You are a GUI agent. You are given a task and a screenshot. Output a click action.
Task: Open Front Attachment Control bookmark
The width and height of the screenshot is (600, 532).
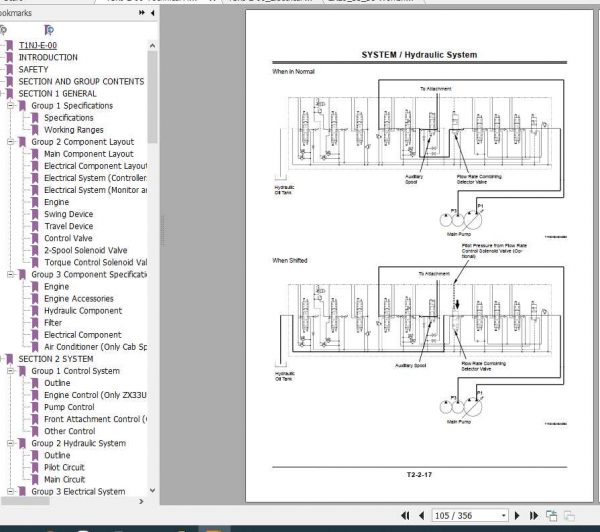95,419
